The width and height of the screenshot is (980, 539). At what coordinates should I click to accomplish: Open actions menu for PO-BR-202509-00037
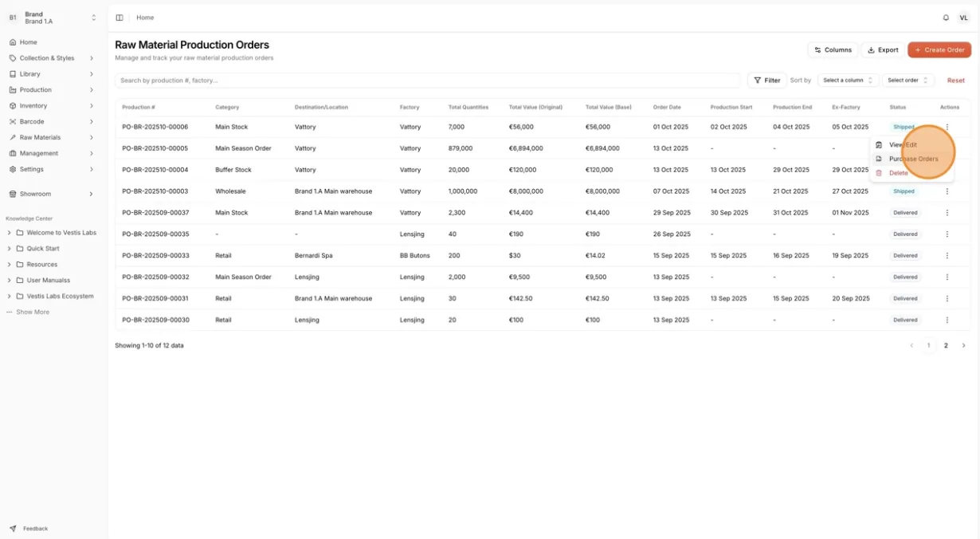[947, 213]
